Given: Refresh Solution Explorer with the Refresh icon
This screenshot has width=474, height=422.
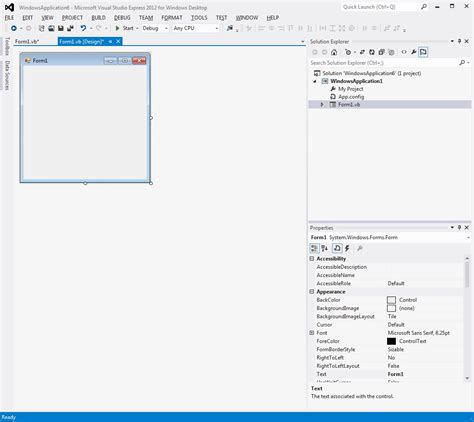Looking at the screenshot, I should (x=372, y=52).
